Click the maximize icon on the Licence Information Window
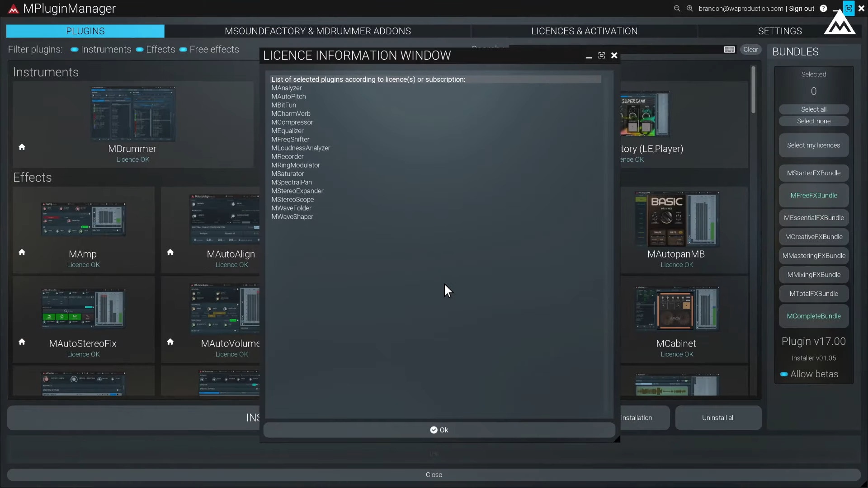This screenshot has height=488, width=868. click(601, 55)
